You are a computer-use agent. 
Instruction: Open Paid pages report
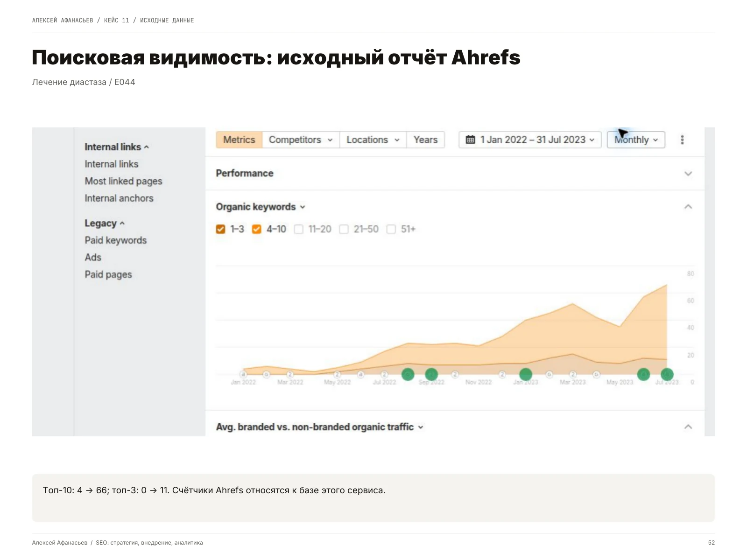[108, 274]
